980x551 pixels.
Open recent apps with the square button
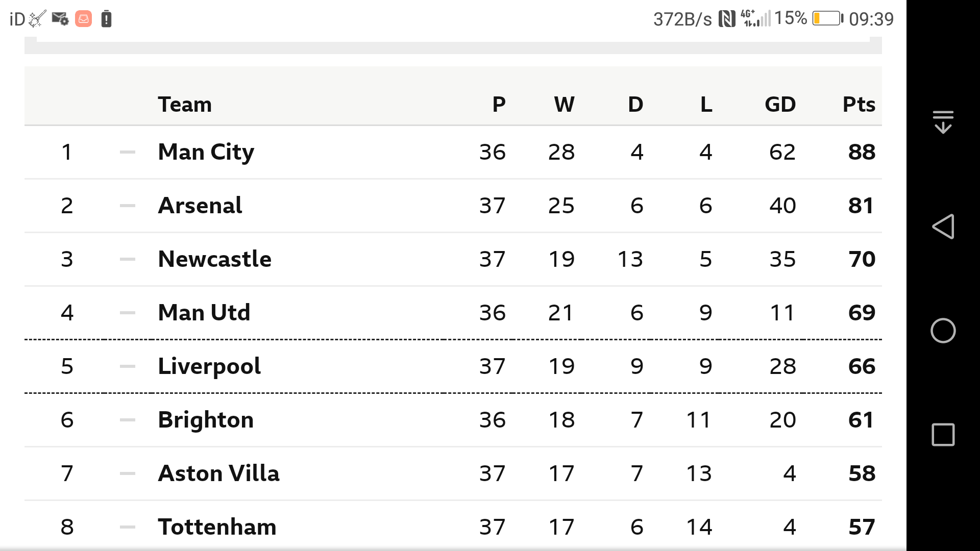tap(943, 435)
